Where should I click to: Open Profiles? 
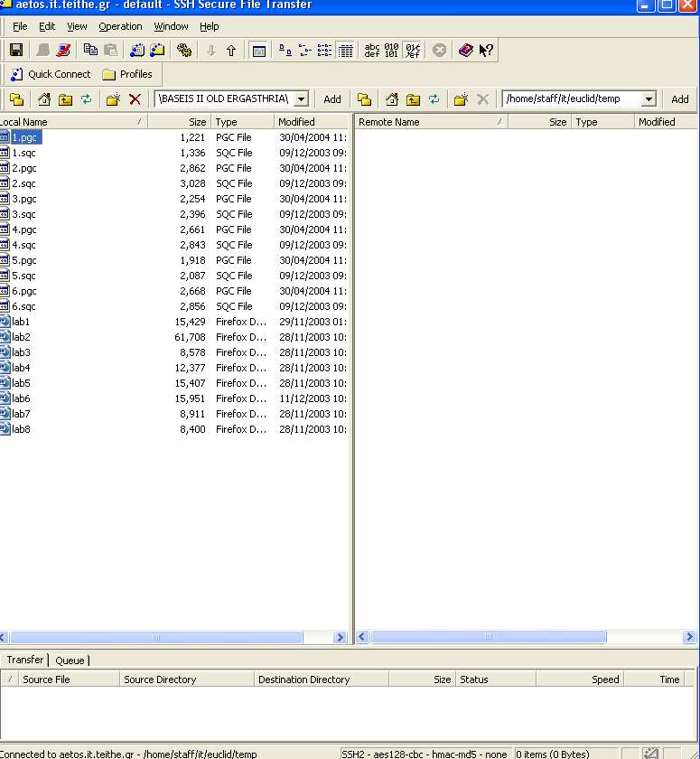127,74
